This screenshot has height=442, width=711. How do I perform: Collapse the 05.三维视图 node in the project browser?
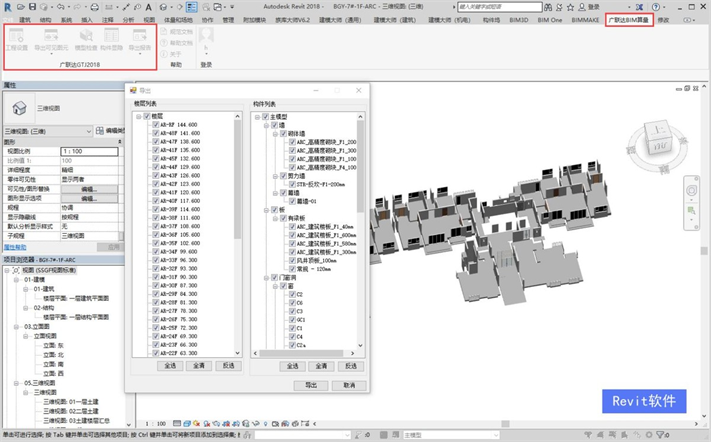[x=16, y=383]
